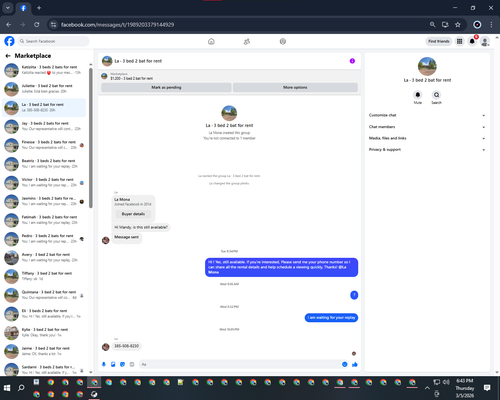Viewport: 500px width, 400px height.
Task: Open Quintana 3 bed 2 bat conversation
Action: click(44, 295)
